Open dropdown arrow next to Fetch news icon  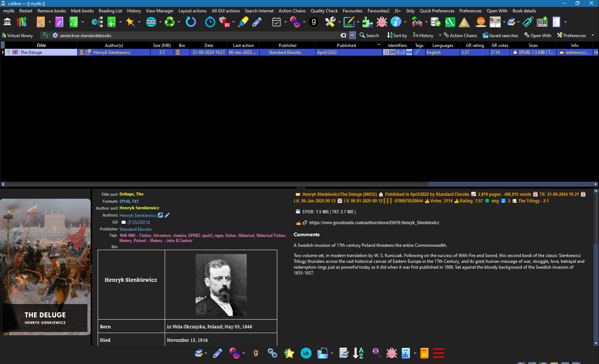160,22
